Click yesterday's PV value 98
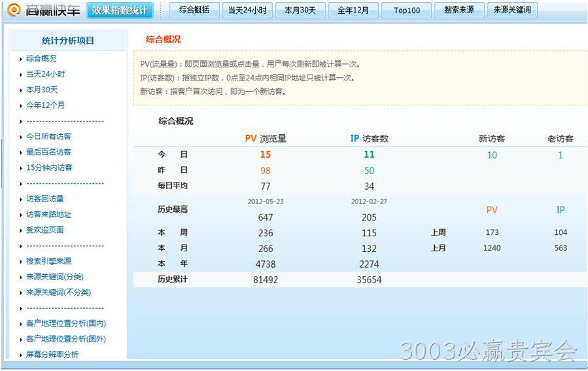 266,171
